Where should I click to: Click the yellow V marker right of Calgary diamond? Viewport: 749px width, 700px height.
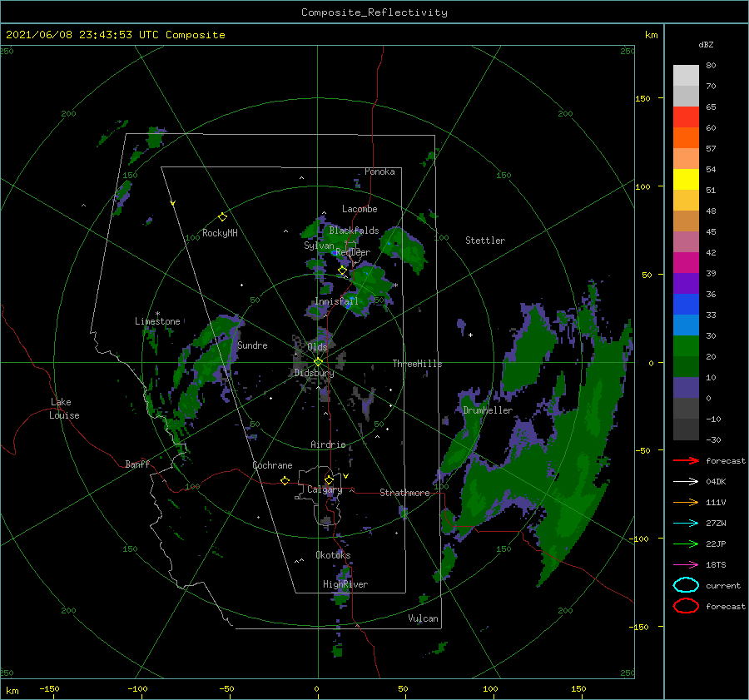(345, 476)
